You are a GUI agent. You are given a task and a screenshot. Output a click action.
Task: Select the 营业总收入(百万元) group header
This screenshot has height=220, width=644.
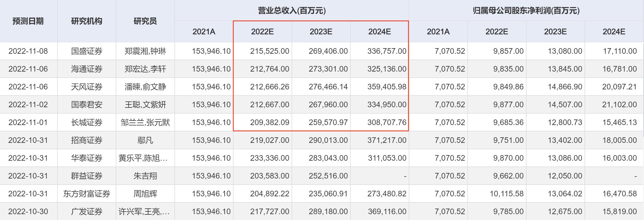click(292, 11)
